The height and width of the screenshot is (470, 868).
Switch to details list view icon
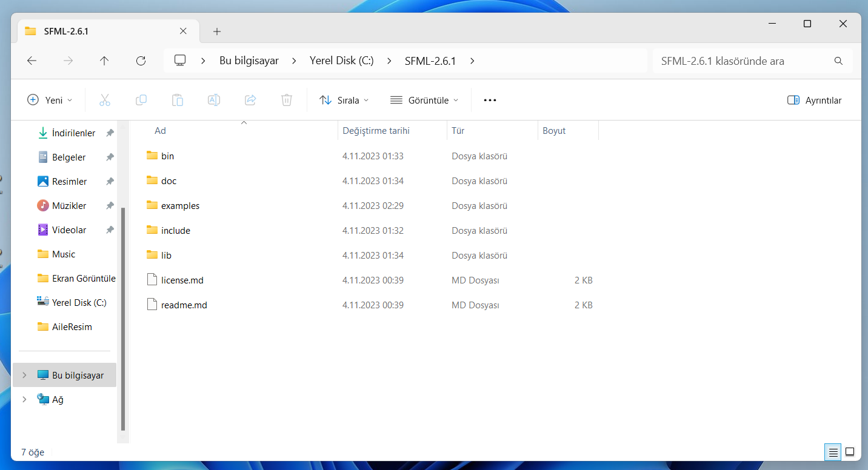tap(833, 452)
